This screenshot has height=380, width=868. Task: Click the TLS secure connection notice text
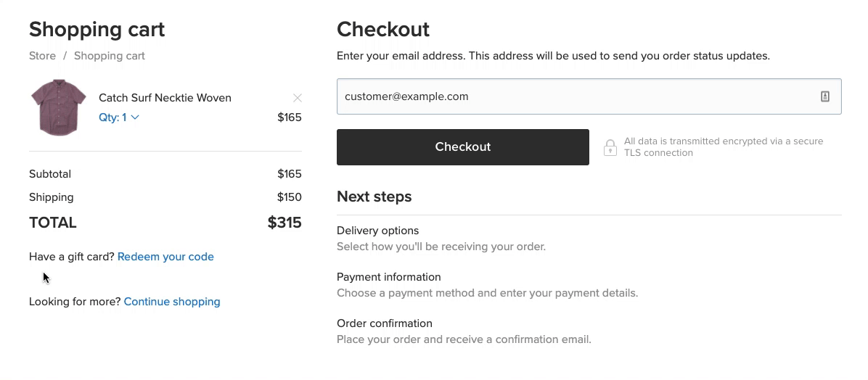click(x=723, y=147)
